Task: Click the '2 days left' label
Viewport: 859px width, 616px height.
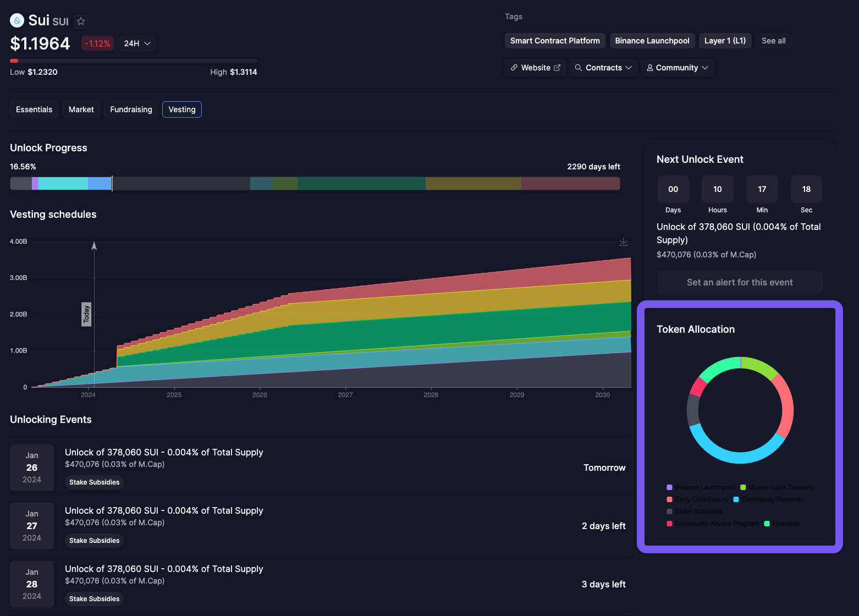Action: click(x=604, y=526)
